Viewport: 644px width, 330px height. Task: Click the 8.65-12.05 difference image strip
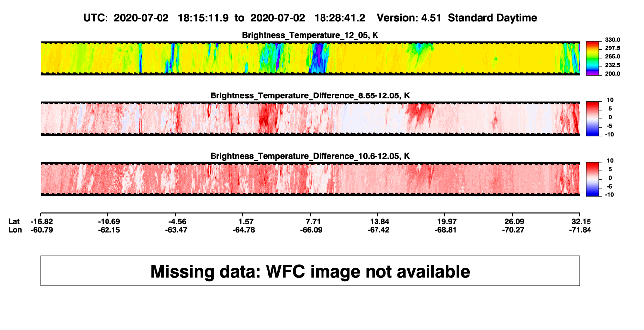pos(310,119)
